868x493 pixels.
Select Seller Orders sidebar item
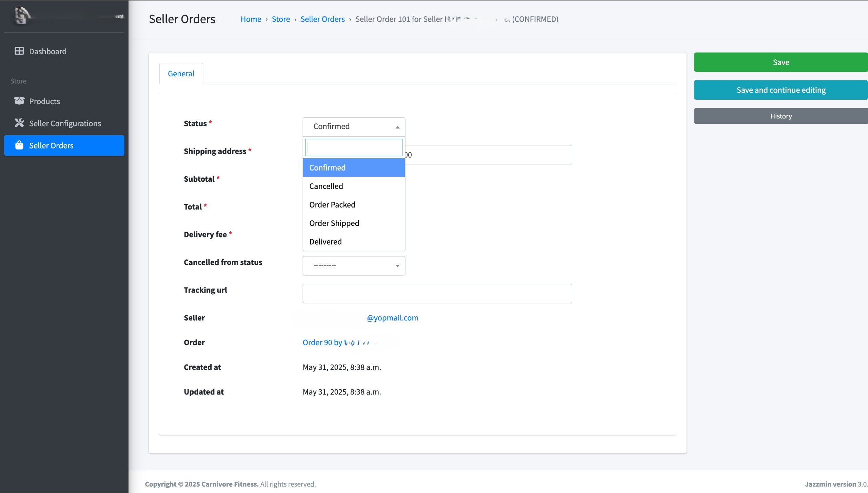tap(64, 145)
